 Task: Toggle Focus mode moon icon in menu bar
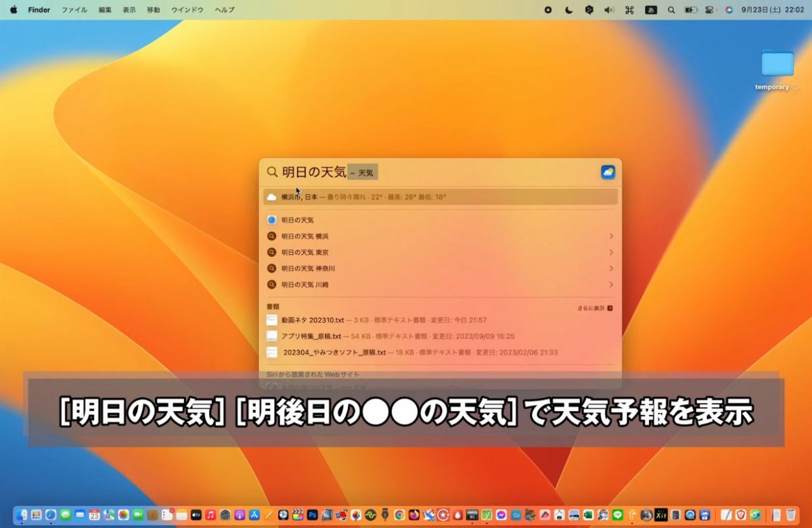click(x=569, y=10)
